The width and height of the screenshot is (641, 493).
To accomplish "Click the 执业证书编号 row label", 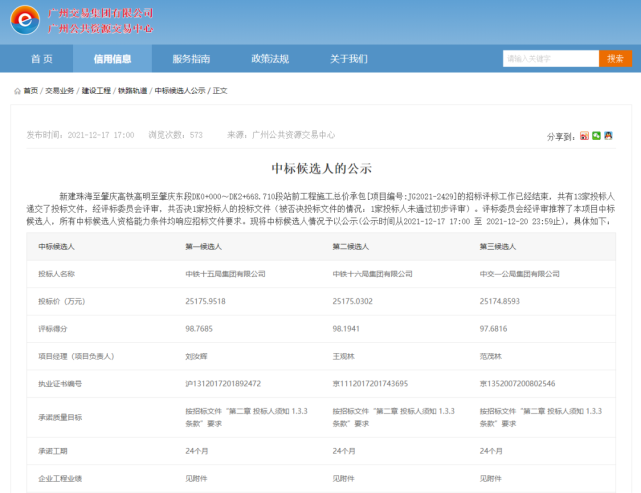I will click(60, 384).
